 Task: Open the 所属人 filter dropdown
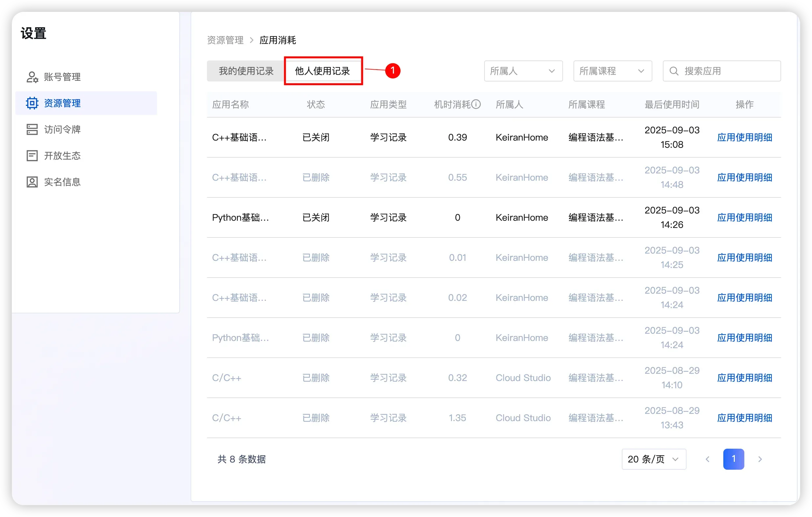[523, 71]
